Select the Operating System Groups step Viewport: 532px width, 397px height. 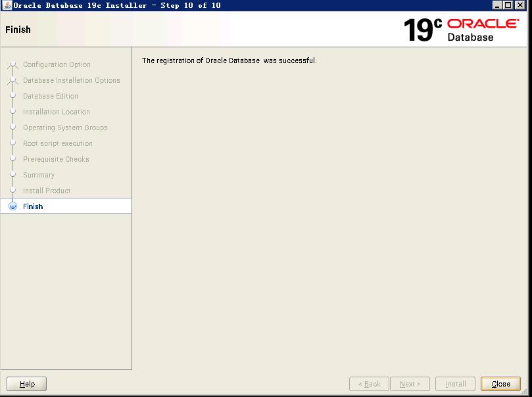[x=65, y=128]
